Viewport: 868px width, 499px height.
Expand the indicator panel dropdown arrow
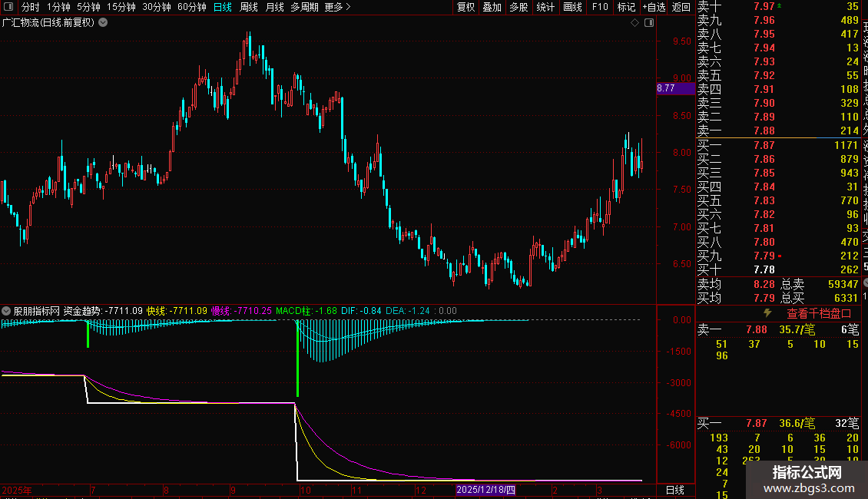click(x=6, y=311)
